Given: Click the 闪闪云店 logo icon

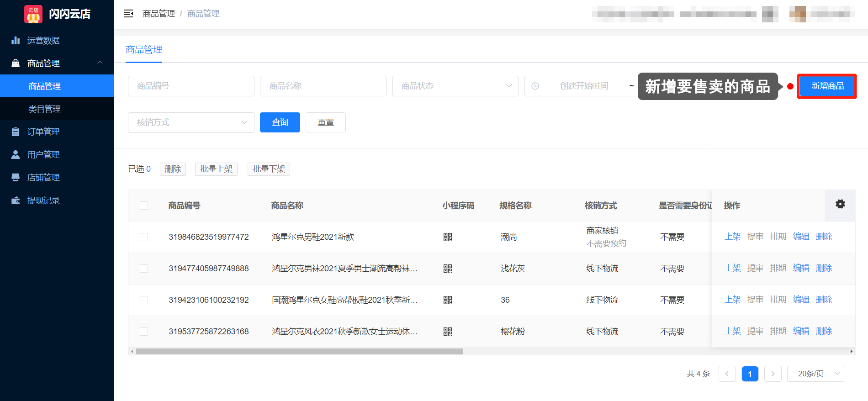Looking at the screenshot, I should 33,14.
